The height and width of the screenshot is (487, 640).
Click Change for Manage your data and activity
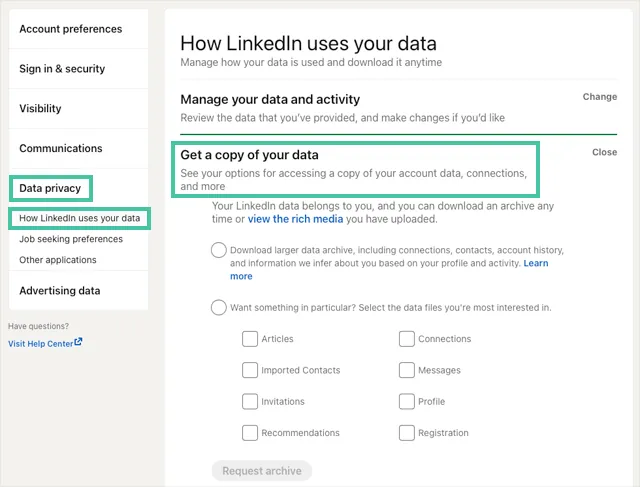click(x=600, y=97)
